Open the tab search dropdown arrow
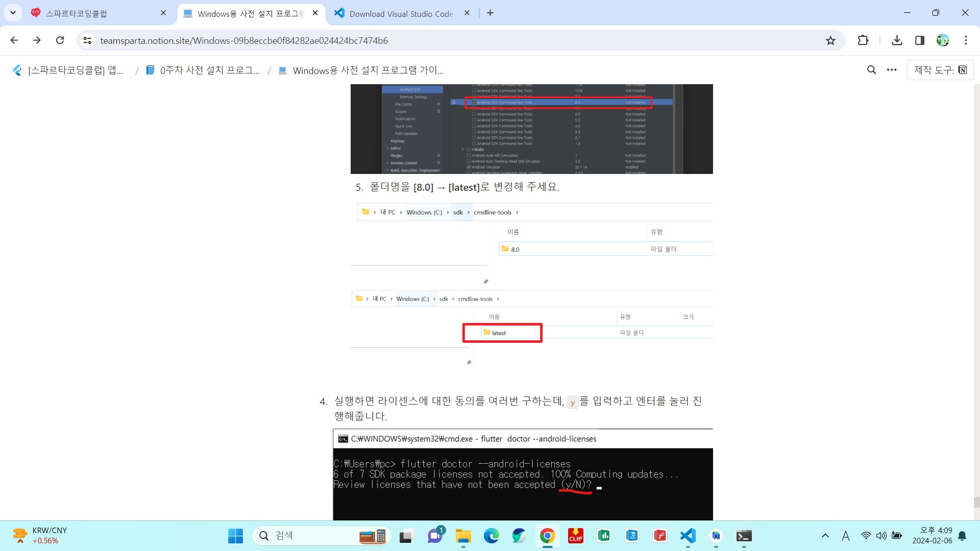980x551 pixels. point(13,13)
